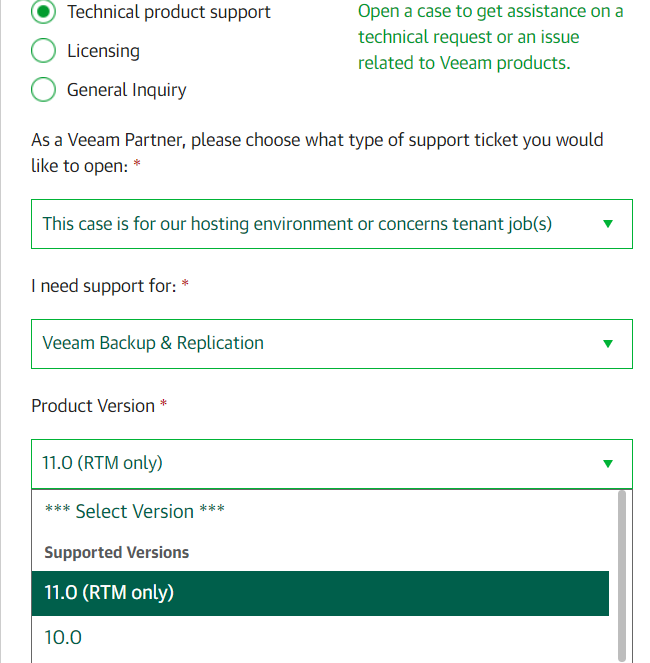This screenshot has height=663, width=650.
Task: Open the 'I need support for' product dropdown
Action: pyautogui.click(x=332, y=344)
